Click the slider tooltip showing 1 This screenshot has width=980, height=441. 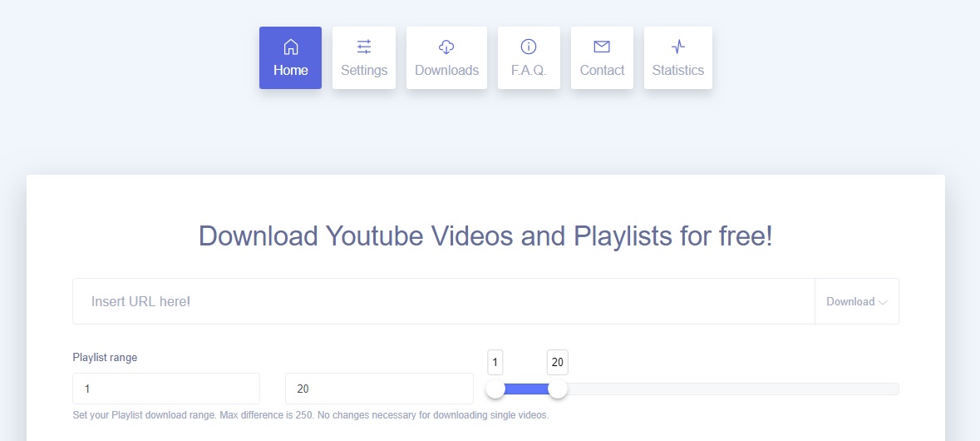(x=495, y=363)
